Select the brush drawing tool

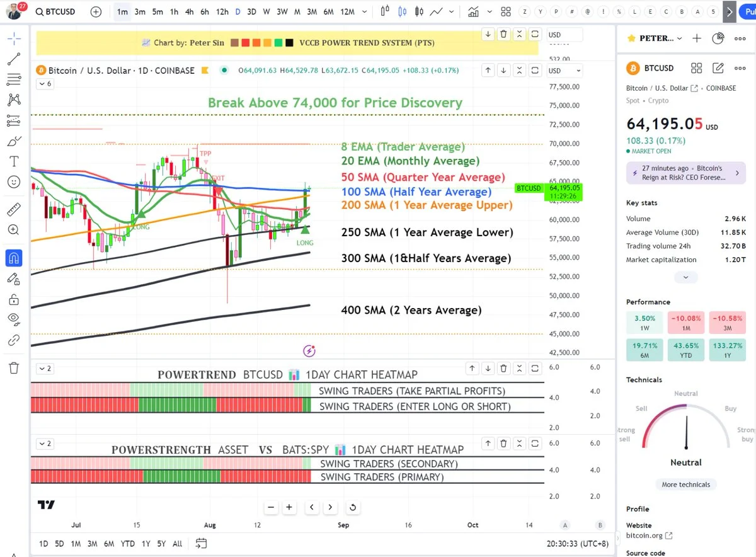(x=14, y=141)
